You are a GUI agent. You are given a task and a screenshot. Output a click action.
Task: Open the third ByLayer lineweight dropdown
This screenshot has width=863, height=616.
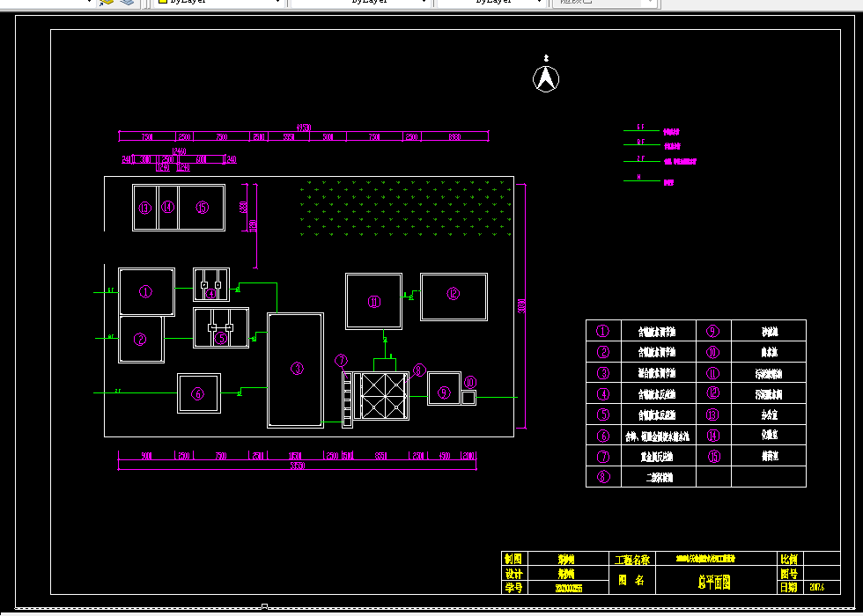[491, 2]
